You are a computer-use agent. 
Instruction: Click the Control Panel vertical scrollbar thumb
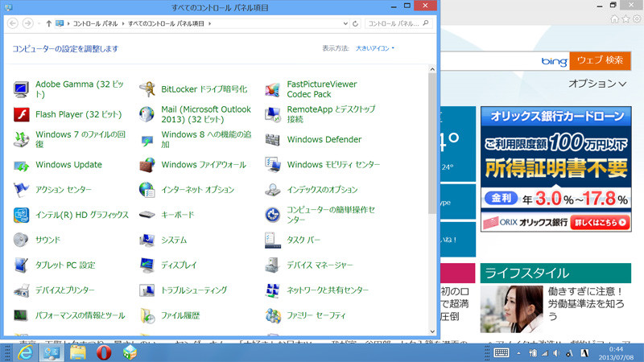pos(432,144)
